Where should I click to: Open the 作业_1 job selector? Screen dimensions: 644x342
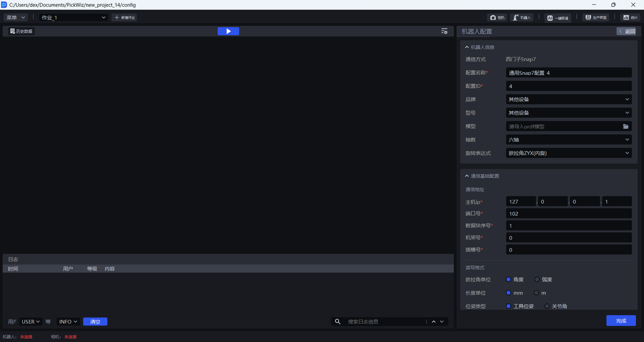coord(73,18)
